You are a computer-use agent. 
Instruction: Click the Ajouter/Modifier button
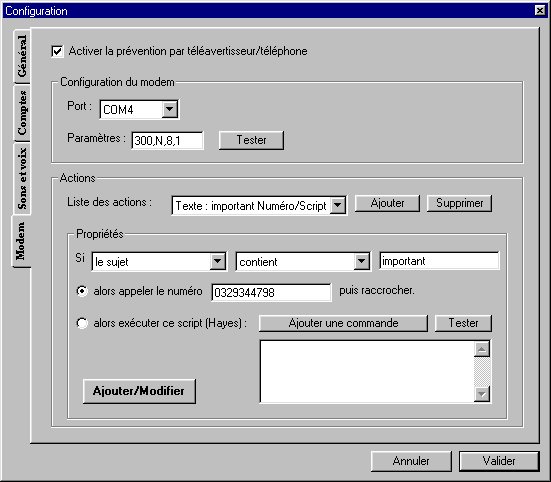(x=139, y=391)
